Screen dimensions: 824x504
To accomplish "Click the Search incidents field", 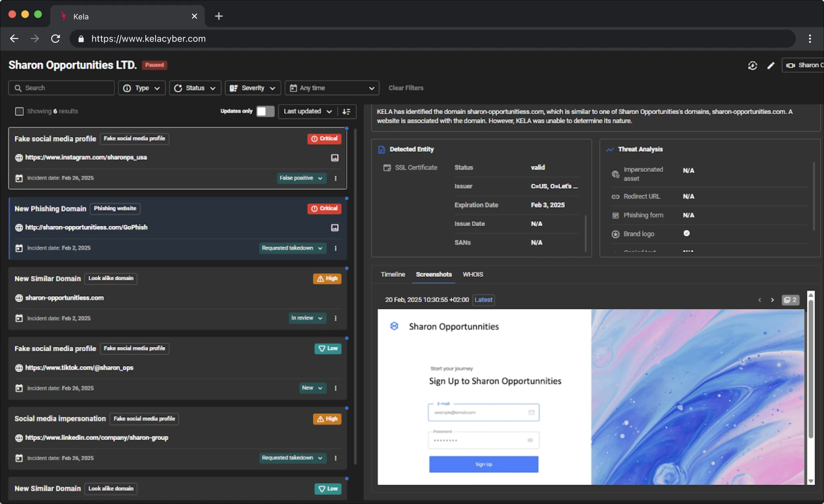I will [61, 88].
